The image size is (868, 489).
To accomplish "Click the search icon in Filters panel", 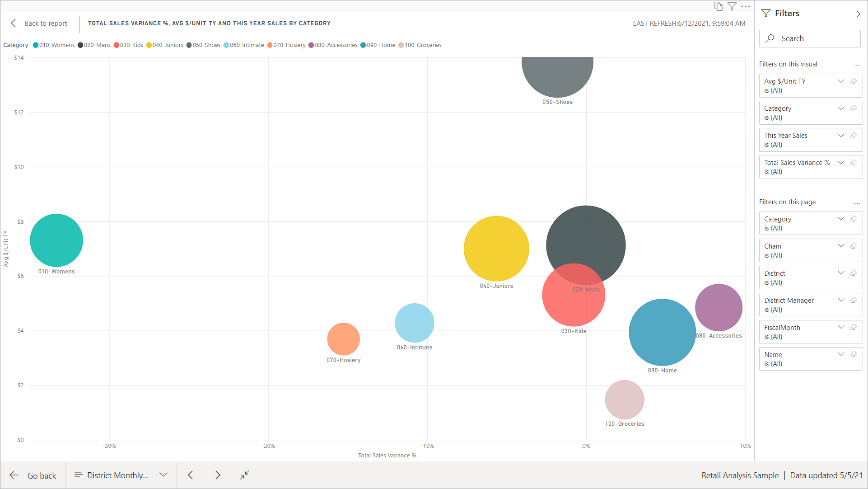I will pyautogui.click(x=771, y=38).
